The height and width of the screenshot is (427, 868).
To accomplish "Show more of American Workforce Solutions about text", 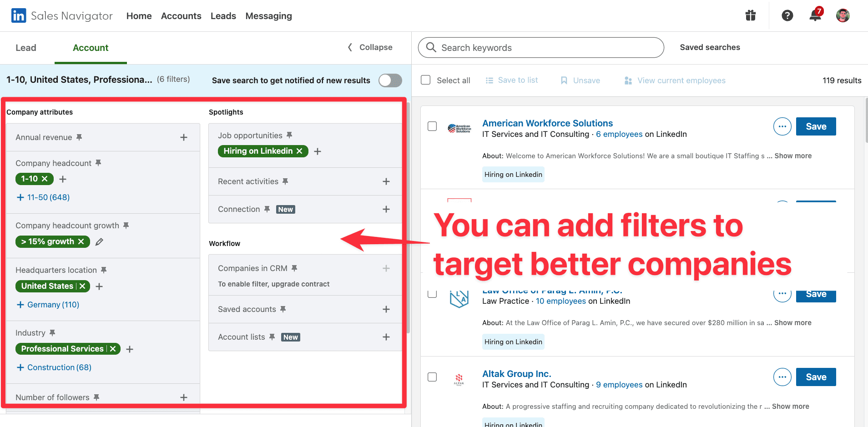I will (x=793, y=156).
